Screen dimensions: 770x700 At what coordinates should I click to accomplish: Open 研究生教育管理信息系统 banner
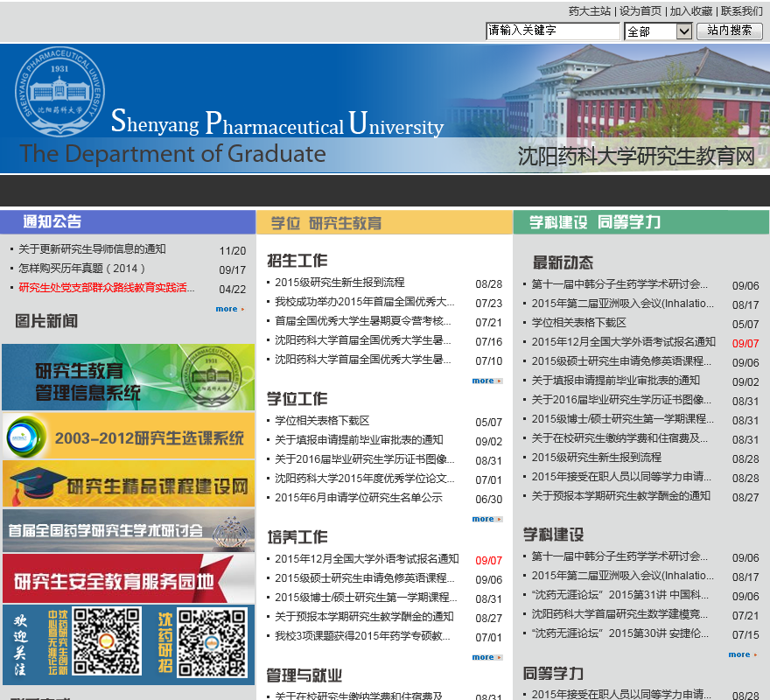click(128, 377)
